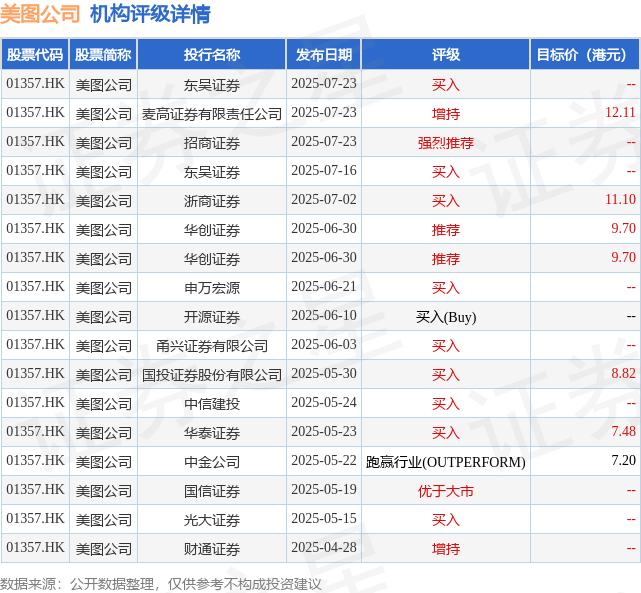Click date 2025-05-23

[324, 432]
